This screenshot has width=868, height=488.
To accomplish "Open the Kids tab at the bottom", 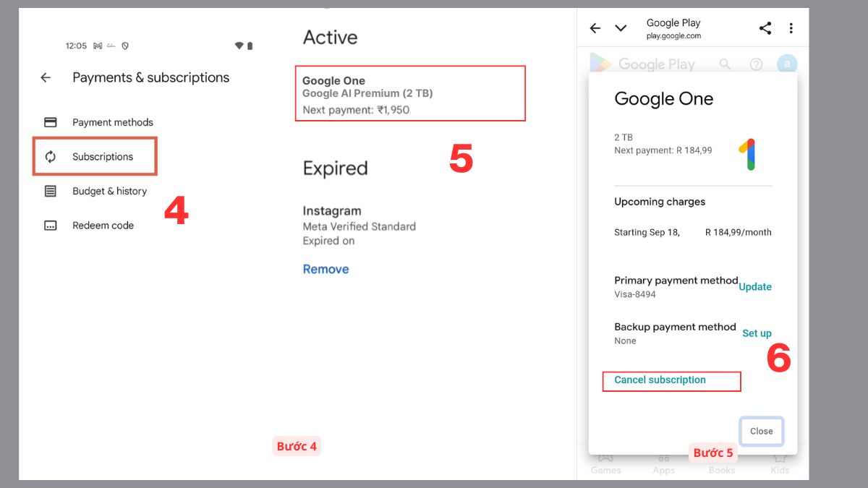I will pos(780,463).
